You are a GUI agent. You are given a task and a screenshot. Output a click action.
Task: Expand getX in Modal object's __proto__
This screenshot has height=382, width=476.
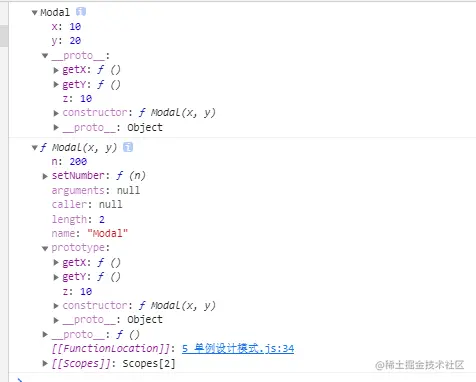(x=56, y=70)
